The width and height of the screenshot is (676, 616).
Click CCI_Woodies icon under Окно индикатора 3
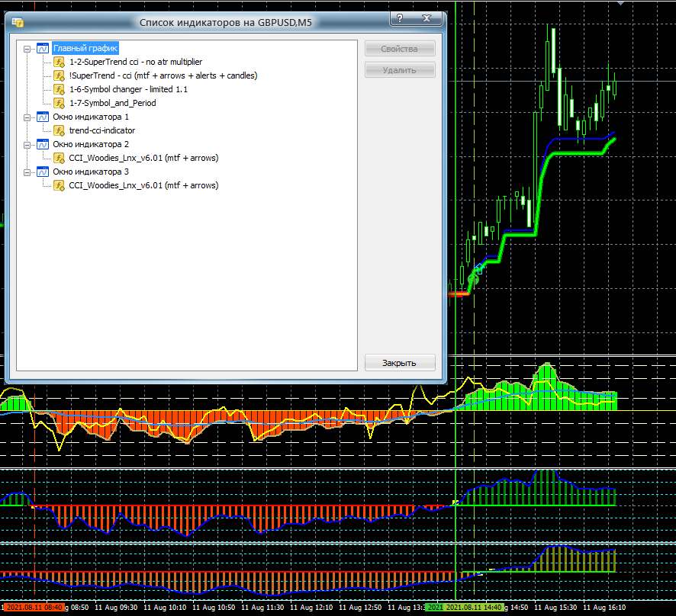(59, 185)
